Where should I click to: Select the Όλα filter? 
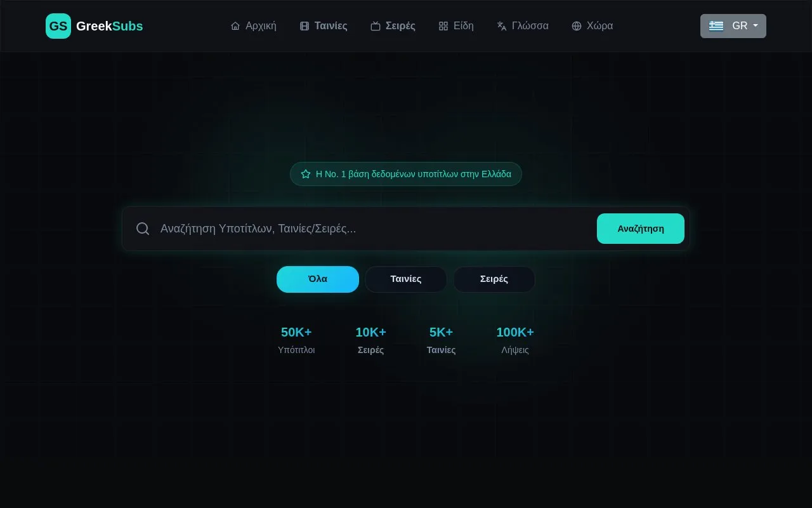point(318,279)
